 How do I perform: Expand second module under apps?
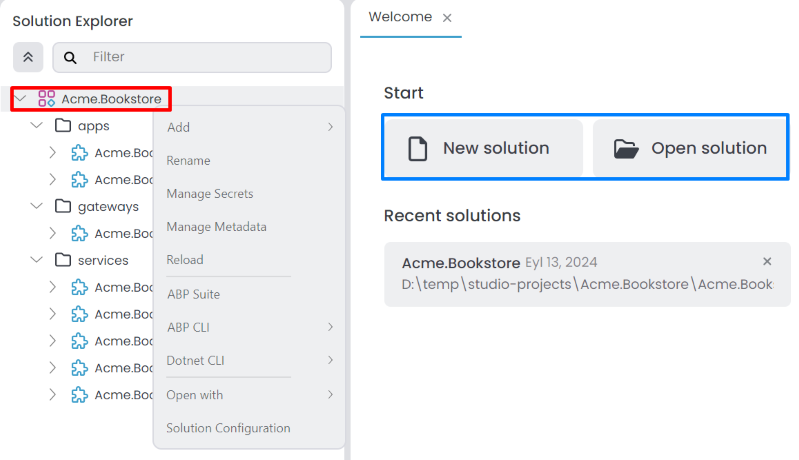[x=52, y=179]
